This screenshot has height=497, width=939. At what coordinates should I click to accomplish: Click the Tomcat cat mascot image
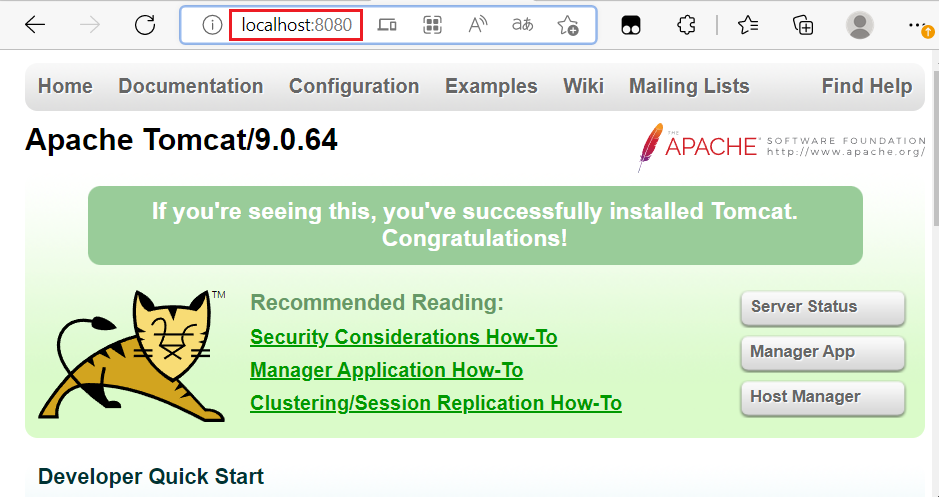(x=132, y=356)
